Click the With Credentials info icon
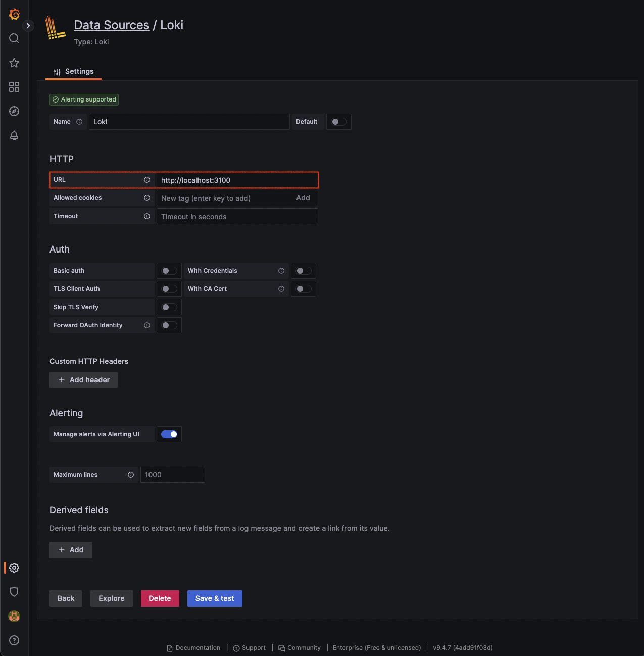The height and width of the screenshot is (656, 644). [x=281, y=271]
